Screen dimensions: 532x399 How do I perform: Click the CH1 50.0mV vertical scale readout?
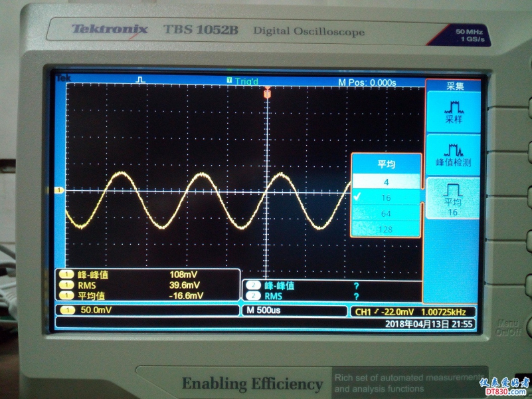97,311
